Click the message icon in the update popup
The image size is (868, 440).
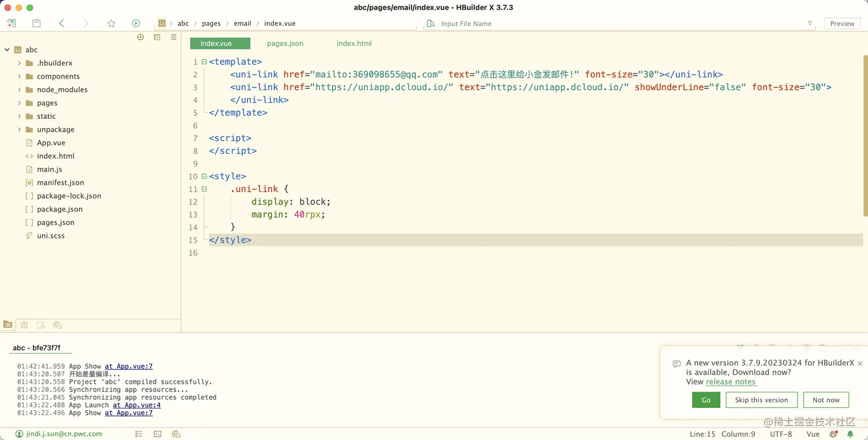(x=676, y=364)
